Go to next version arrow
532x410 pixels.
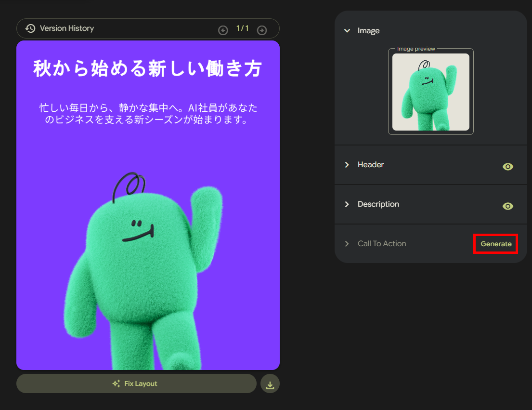261,30
